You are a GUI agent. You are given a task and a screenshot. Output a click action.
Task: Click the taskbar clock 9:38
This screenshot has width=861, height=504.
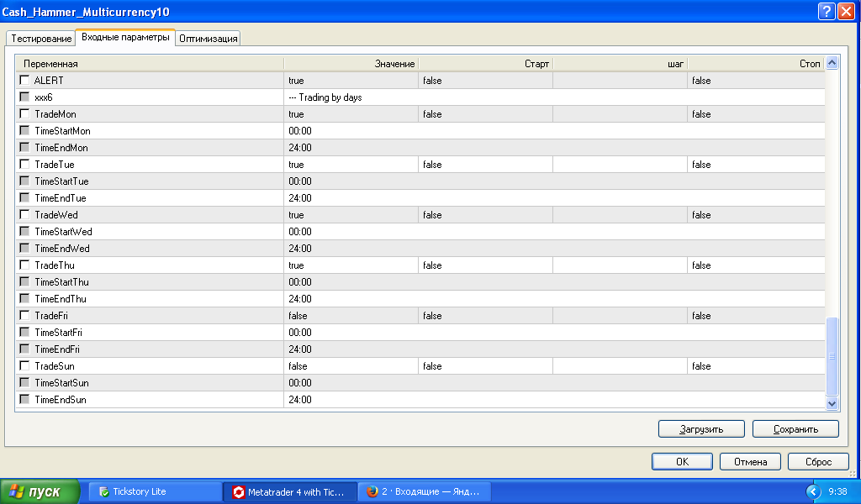(837, 491)
